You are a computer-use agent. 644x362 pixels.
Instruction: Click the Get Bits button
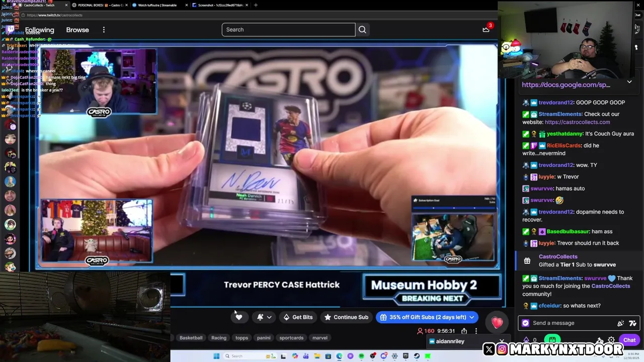click(298, 317)
